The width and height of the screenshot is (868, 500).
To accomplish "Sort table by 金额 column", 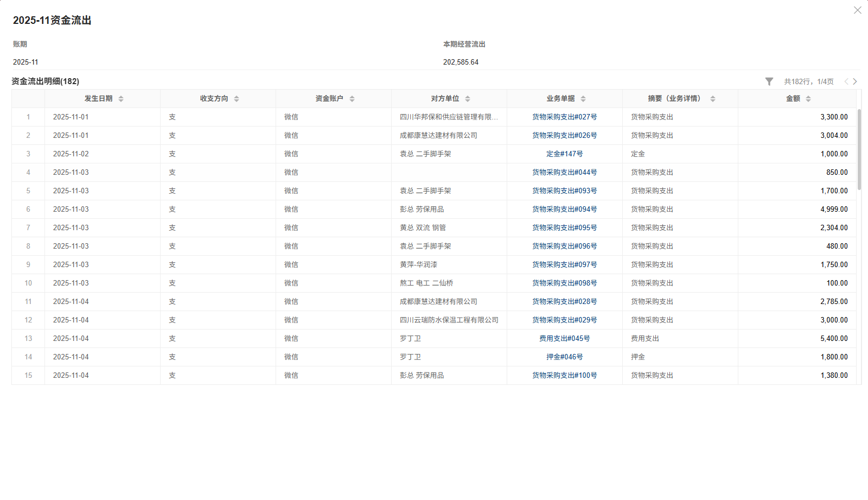I will (x=809, y=98).
